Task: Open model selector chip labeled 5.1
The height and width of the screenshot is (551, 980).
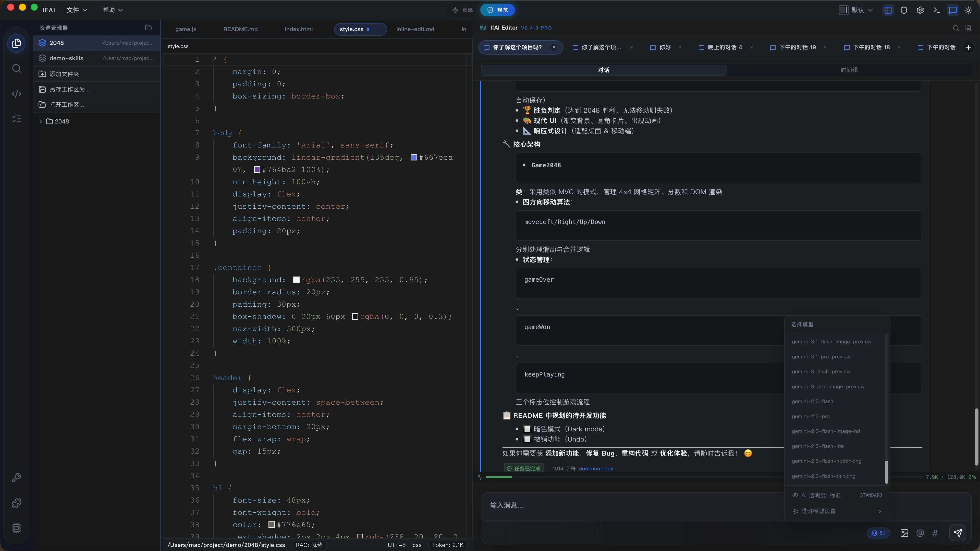Action: coord(878,533)
